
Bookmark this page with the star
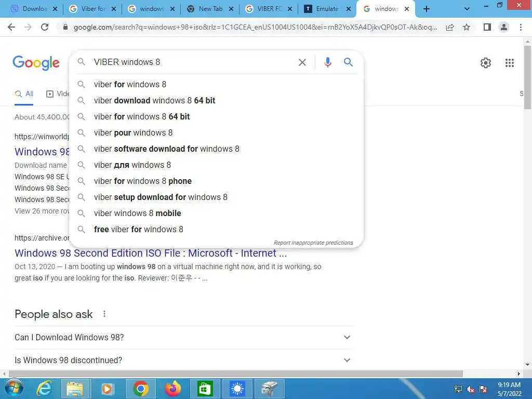pos(467,27)
